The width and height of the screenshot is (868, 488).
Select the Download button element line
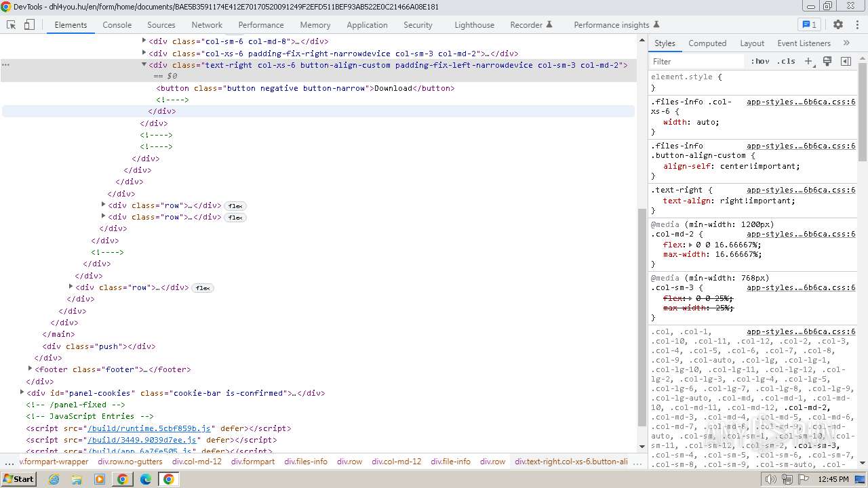click(305, 88)
